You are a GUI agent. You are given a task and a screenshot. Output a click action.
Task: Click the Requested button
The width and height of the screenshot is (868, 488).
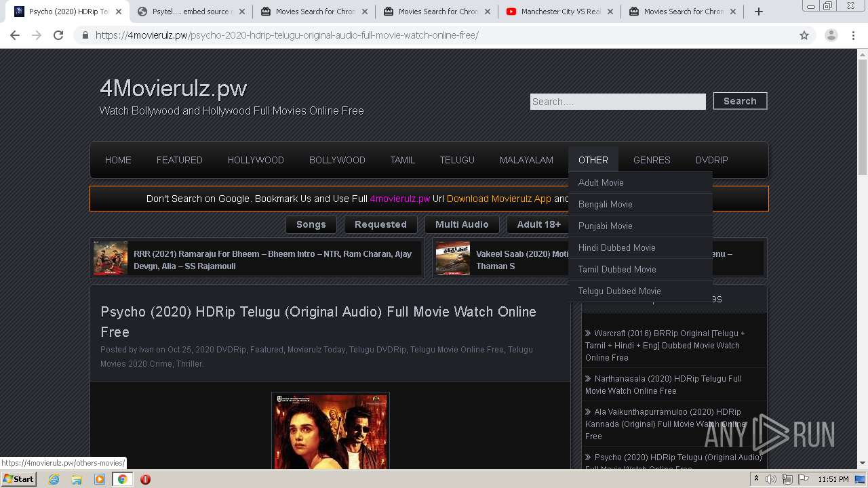click(x=380, y=224)
